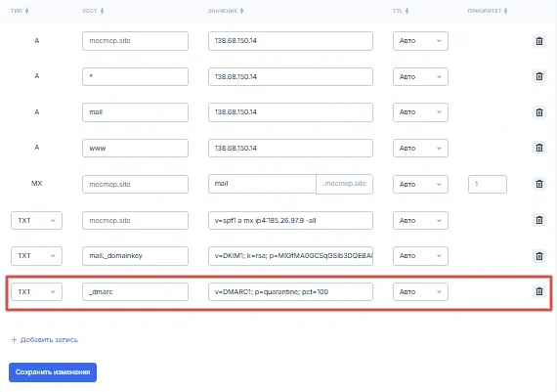557x392 pixels.
Task: Delete the _dmarc TXT record
Action: pyautogui.click(x=538, y=291)
